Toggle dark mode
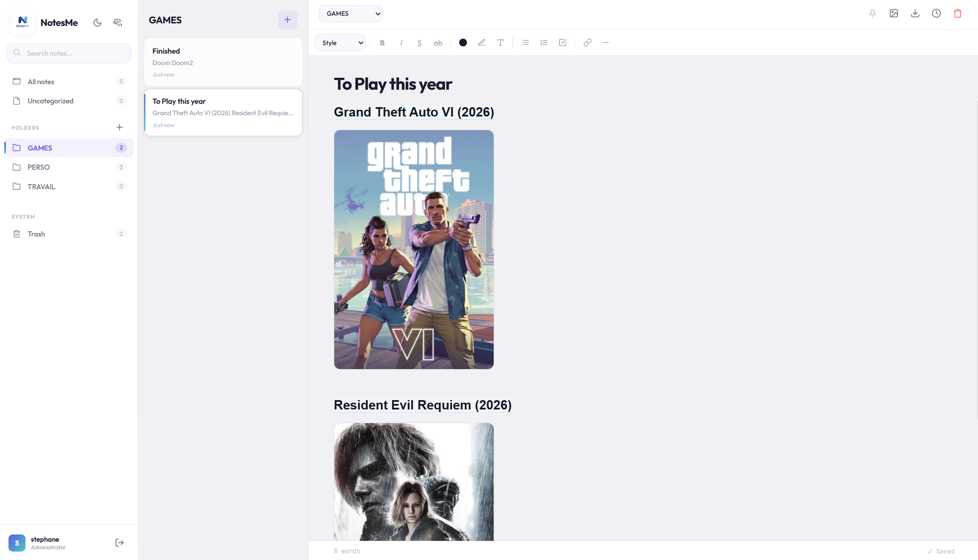Image resolution: width=978 pixels, height=560 pixels. point(97,23)
